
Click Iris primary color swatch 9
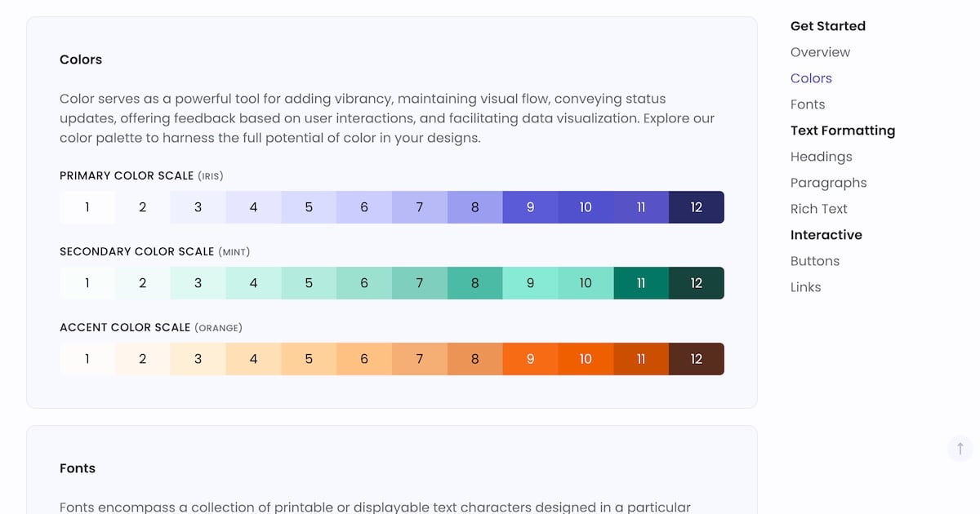[x=530, y=207]
